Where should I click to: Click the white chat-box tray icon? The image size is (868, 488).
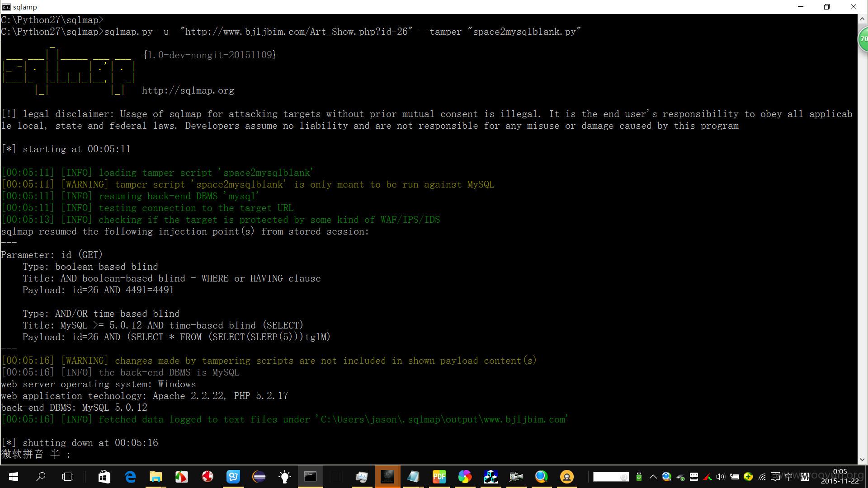[x=694, y=477]
